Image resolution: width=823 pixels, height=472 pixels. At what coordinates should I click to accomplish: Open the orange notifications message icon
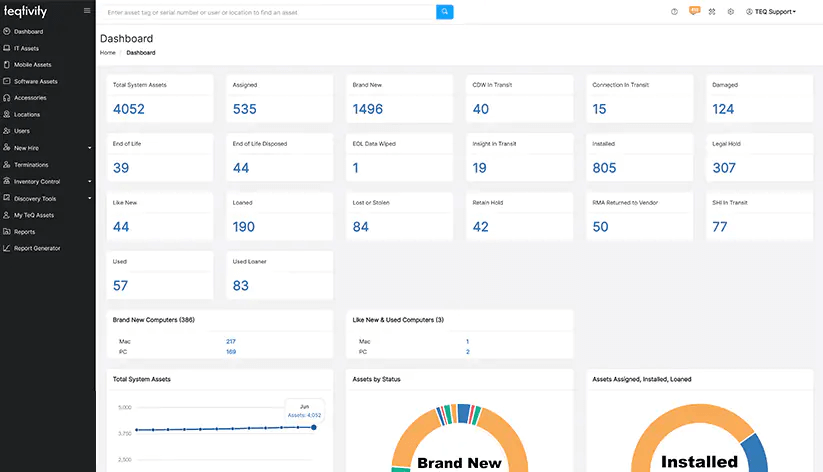coord(694,11)
